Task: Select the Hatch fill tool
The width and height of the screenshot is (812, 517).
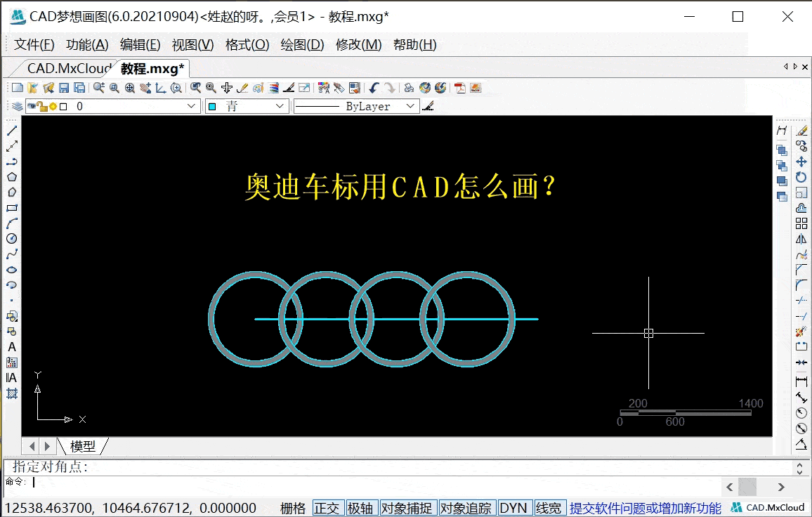Action: [x=12, y=393]
